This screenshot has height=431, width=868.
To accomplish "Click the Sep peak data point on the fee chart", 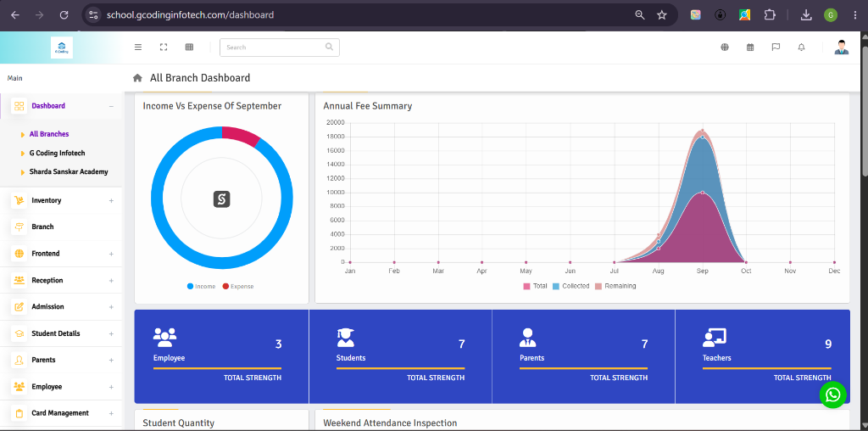I will (x=703, y=131).
